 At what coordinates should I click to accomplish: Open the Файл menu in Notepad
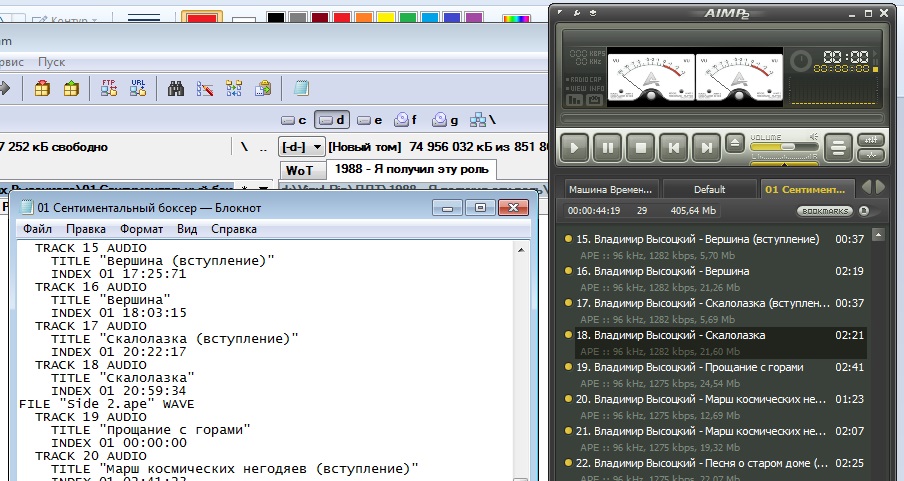click(x=37, y=229)
